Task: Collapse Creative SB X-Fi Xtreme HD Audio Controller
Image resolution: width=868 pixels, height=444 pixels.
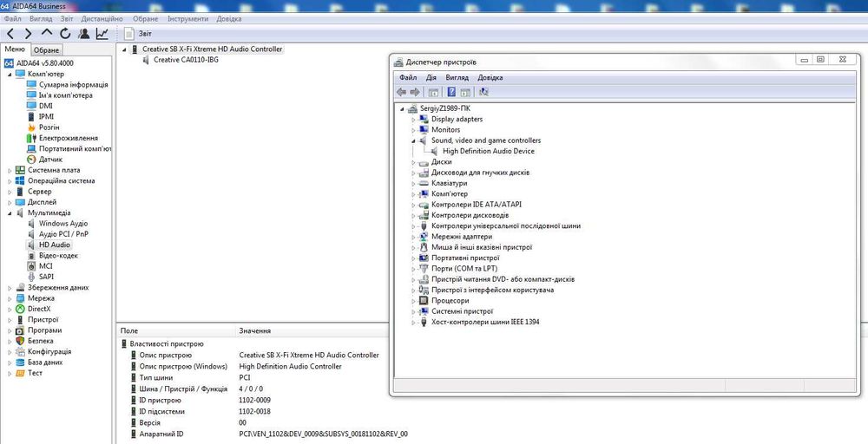Action: click(124, 49)
